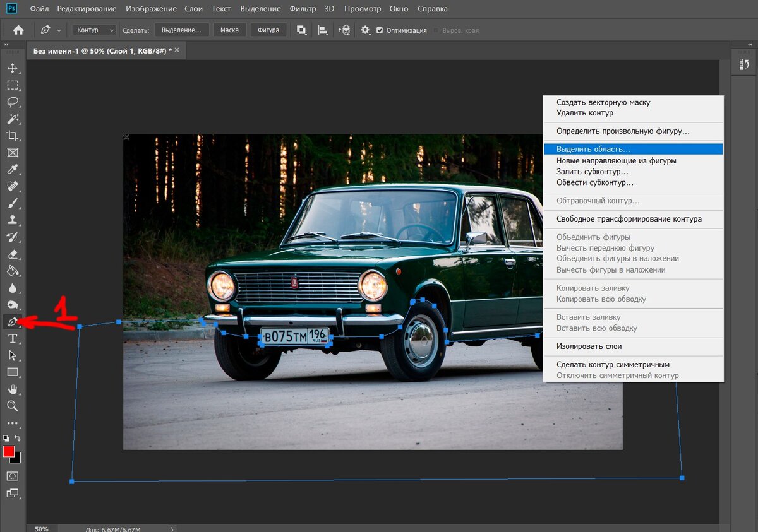Choose the Eyedropper tool
Screen dimensions: 758x532
[x=13, y=170]
